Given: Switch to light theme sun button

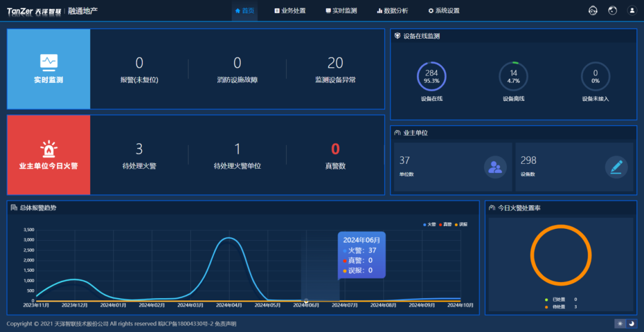Looking at the screenshot, I should coord(620,323).
